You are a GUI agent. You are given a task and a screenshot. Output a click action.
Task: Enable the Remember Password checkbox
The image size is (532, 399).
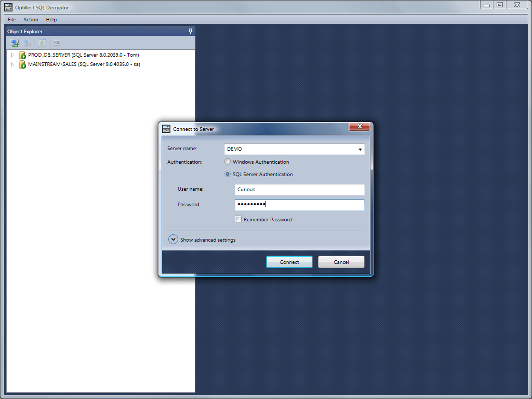coord(238,219)
